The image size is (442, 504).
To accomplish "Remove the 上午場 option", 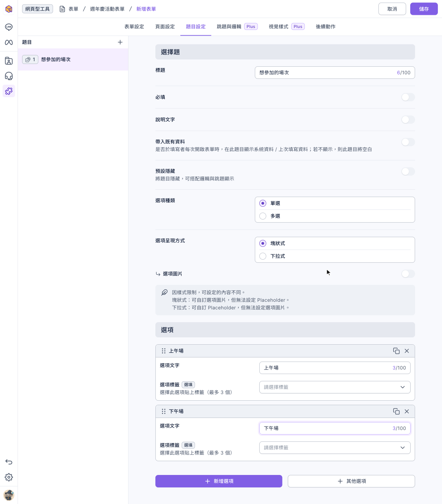I will (x=407, y=351).
